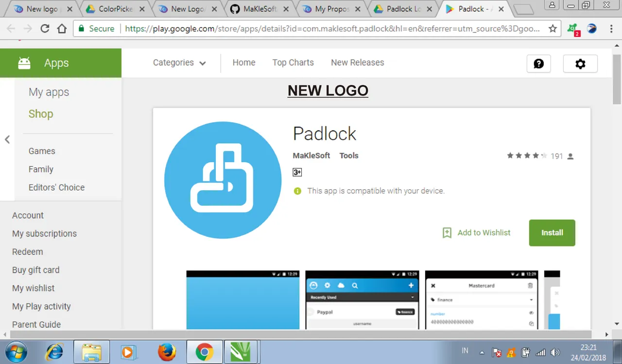Select Shop in sidebar
The image size is (622, 364).
(41, 114)
